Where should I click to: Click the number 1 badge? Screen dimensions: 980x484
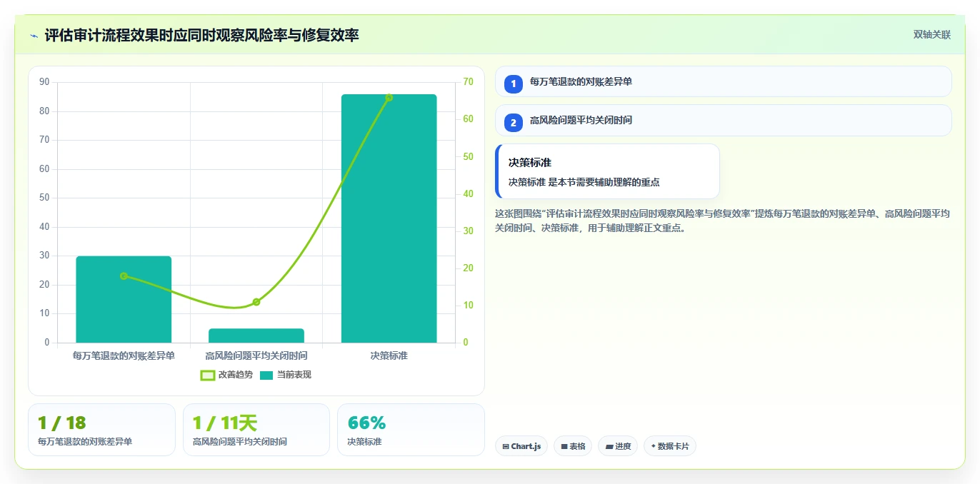tap(513, 84)
